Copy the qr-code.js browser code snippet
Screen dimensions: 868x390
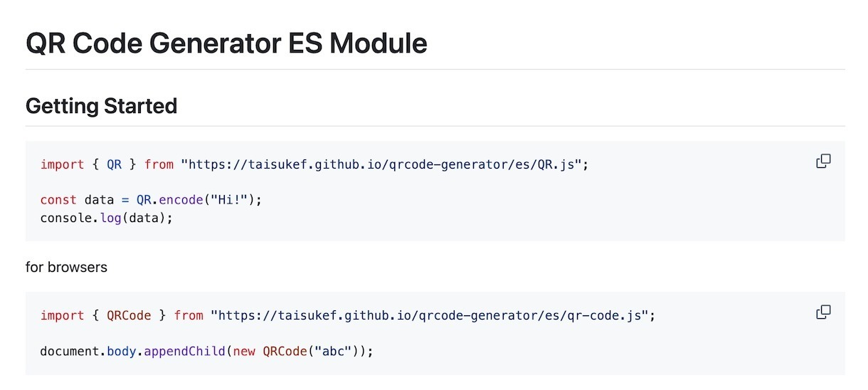823,312
